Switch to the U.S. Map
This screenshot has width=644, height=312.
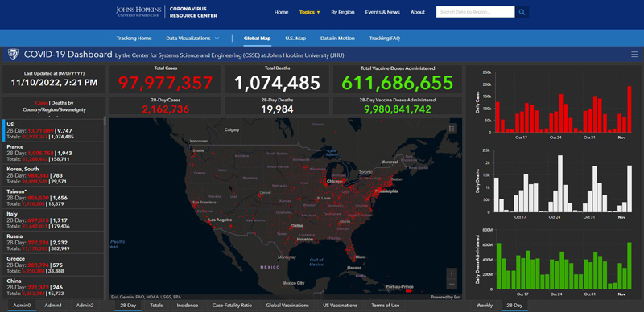295,38
